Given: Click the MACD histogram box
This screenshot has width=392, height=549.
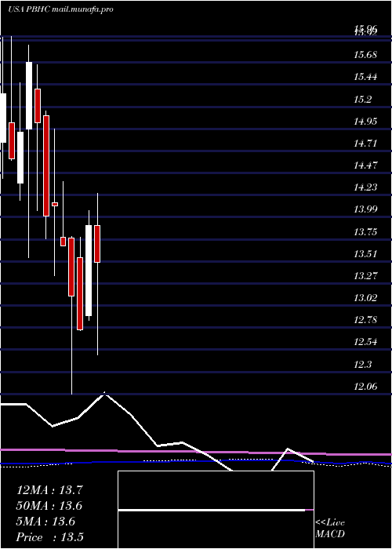Looking at the screenshot, I should point(216,510).
